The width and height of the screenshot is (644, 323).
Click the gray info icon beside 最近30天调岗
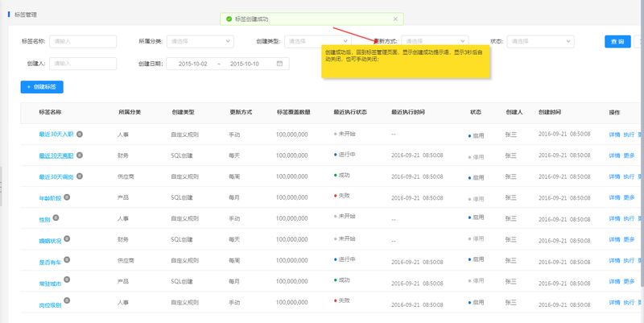tap(80, 176)
